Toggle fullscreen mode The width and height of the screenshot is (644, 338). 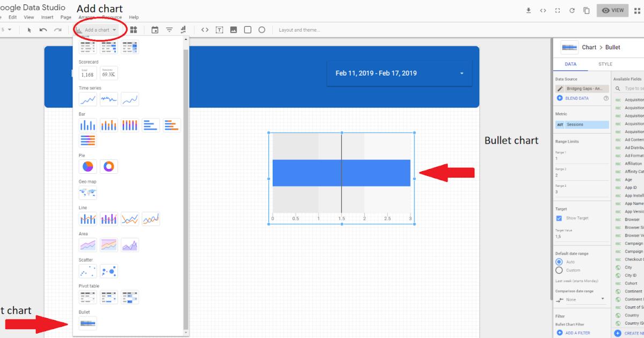pyautogui.click(x=558, y=10)
